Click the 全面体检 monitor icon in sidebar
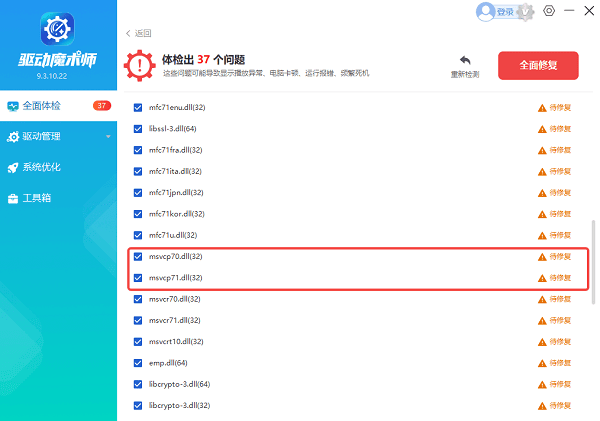This screenshot has height=421, width=600. click(x=13, y=106)
